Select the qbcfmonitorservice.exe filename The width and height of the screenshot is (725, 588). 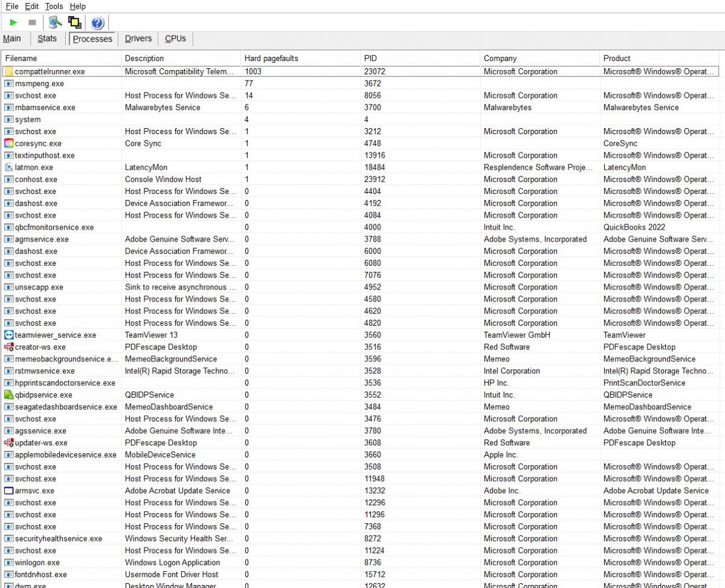(x=54, y=227)
